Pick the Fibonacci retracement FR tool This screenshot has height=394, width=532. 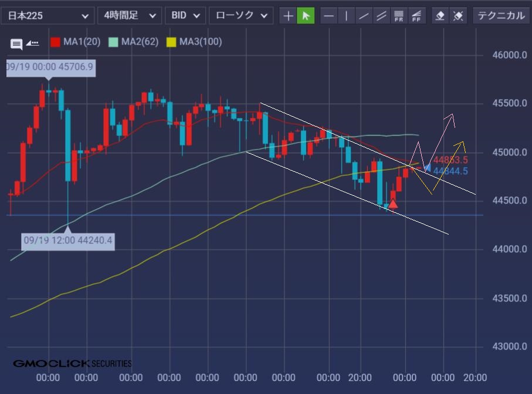399,16
